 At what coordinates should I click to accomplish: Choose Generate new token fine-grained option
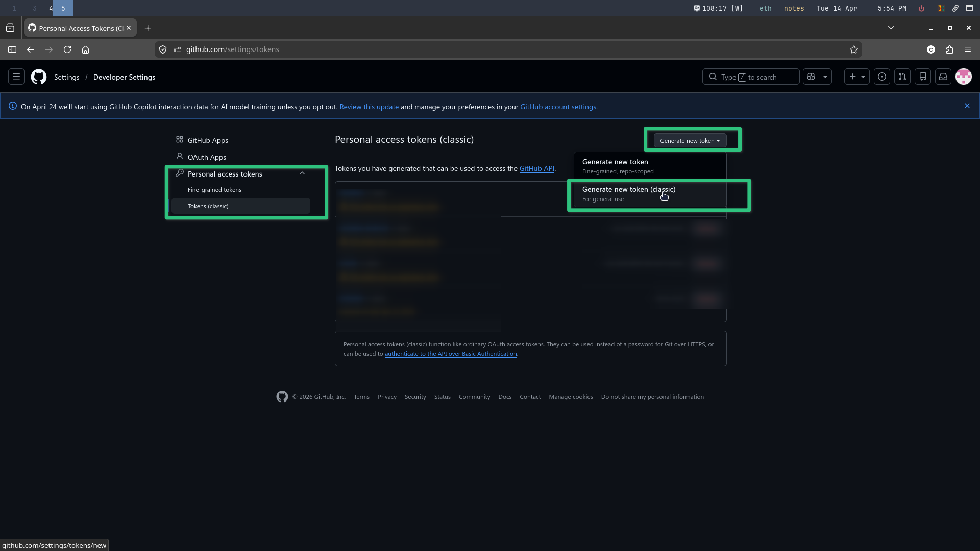[650, 166]
